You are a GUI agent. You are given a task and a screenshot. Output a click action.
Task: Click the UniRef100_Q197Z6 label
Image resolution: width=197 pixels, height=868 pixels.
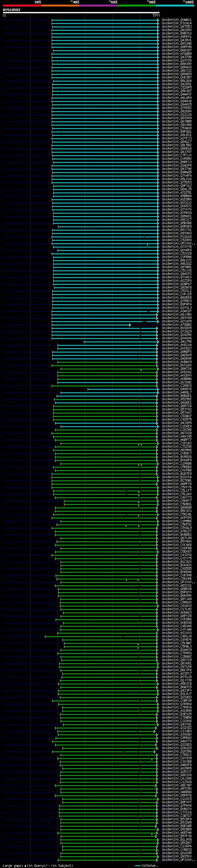pyautogui.click(x=177, y=61)
